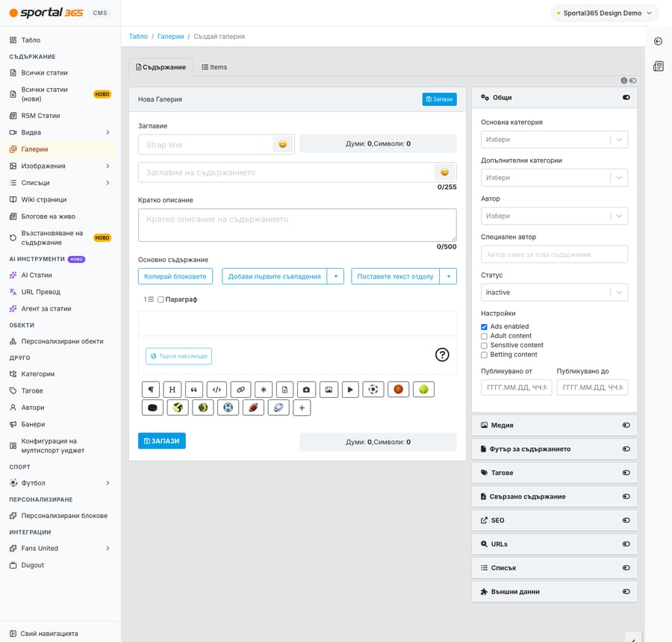Uncheck the Ads enabled checkbox
The width and height of the screenshot is (672, 642).
[x=484, y=326]
